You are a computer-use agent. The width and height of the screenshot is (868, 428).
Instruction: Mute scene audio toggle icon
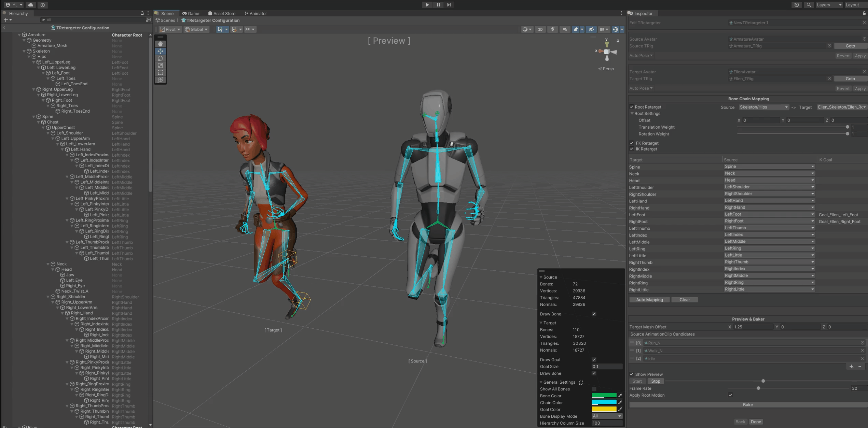coord(565,29)
